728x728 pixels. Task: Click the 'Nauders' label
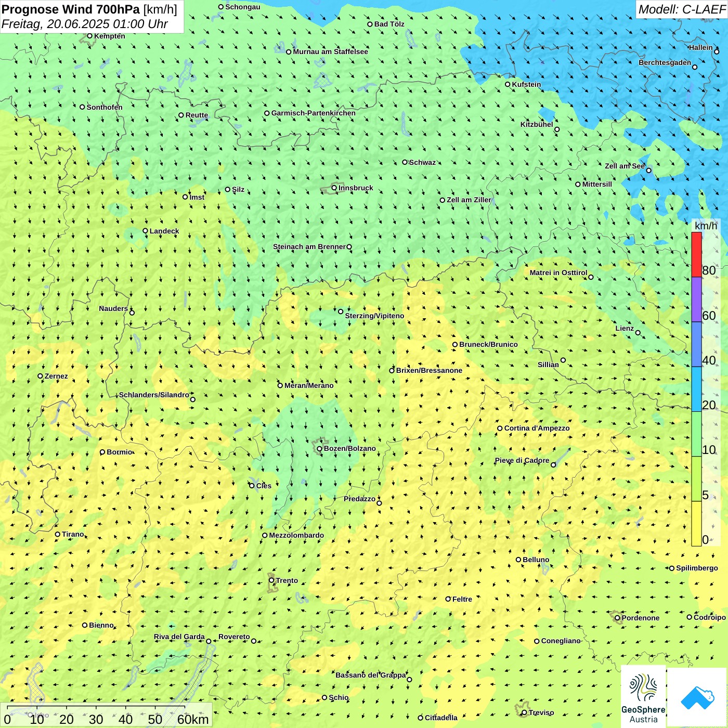click(x=113, y=308)
